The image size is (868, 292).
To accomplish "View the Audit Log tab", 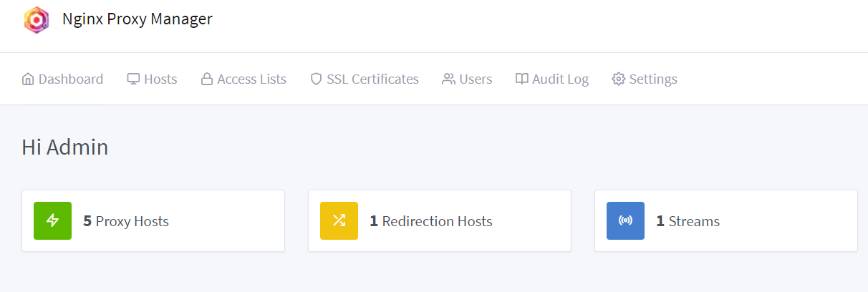I will pos(560,79).
